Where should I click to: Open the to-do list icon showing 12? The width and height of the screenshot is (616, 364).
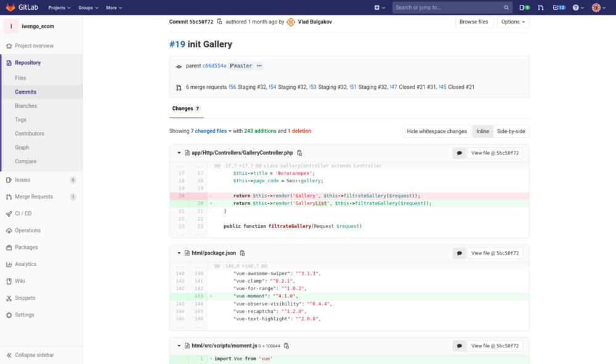(x=559, y=7)
